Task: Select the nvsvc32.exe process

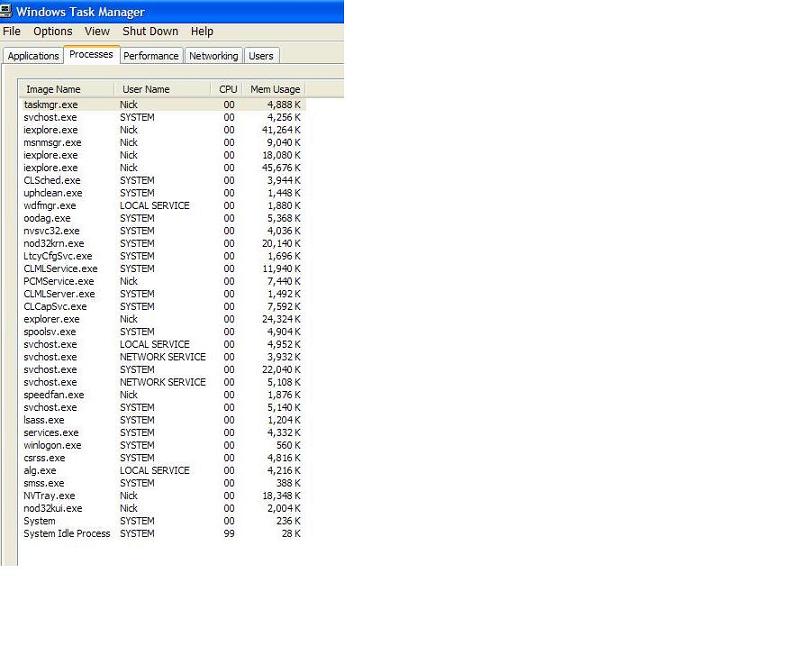Action: tap(163, 231)
